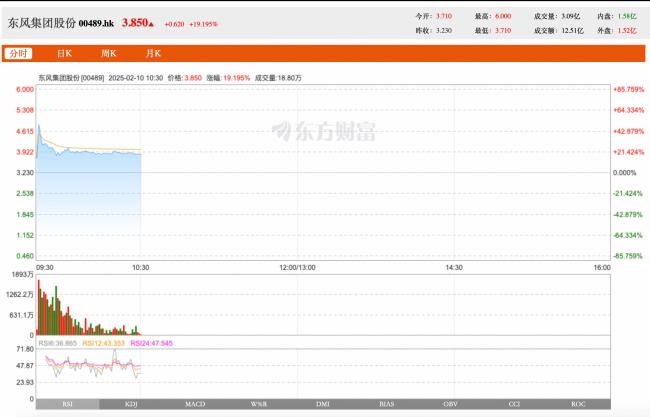The height and width of the screenshot is (417, 650).
Task: Click the -85.759% percentage axis label
Action: pos(628,256)
